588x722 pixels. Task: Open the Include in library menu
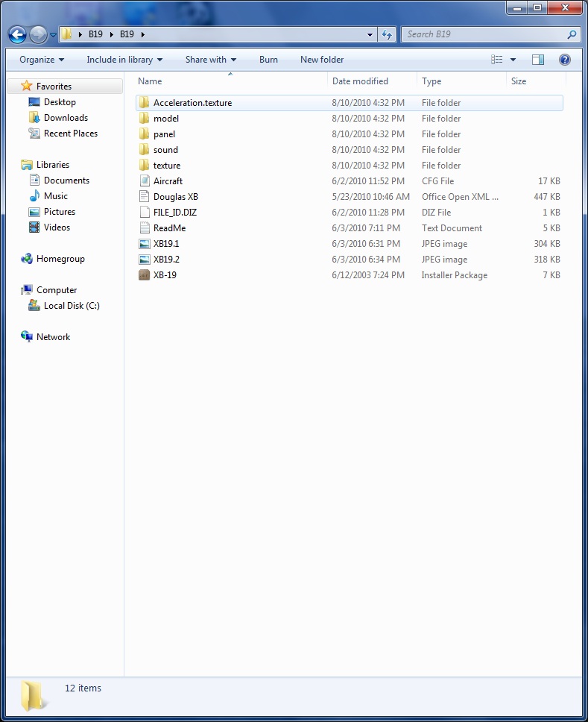tap(124, 60)
